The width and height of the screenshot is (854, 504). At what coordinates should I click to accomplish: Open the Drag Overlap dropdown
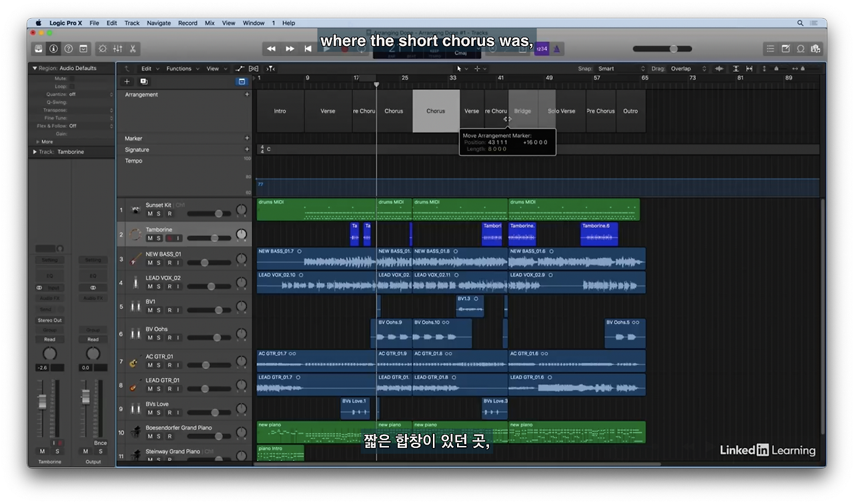(x=688, y=69)
